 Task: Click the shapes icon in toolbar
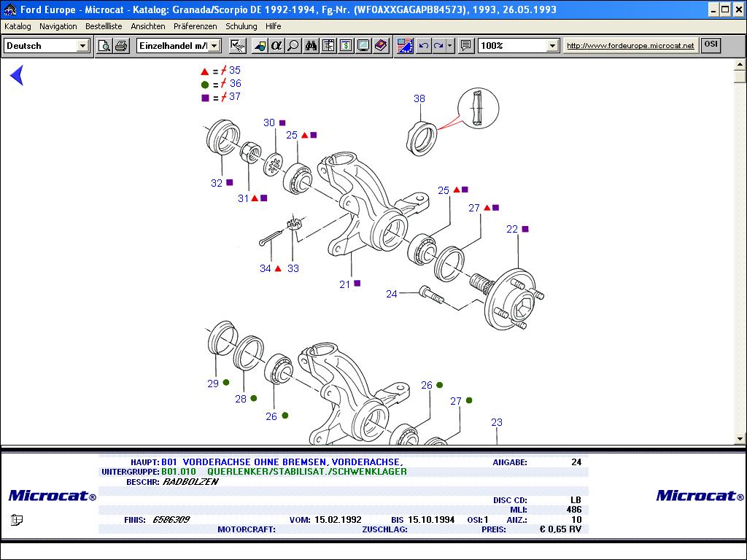click(260, 46)
